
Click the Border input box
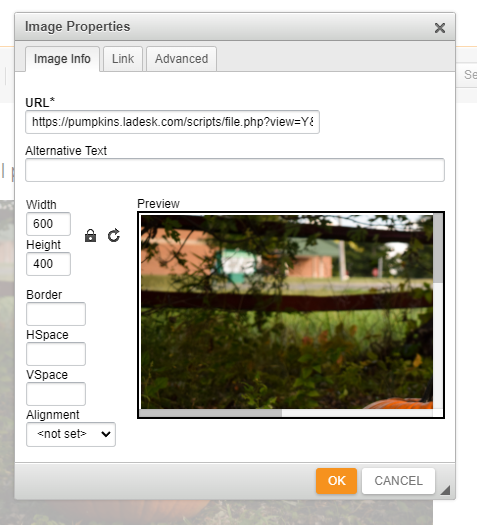click(x=56, y=314)
